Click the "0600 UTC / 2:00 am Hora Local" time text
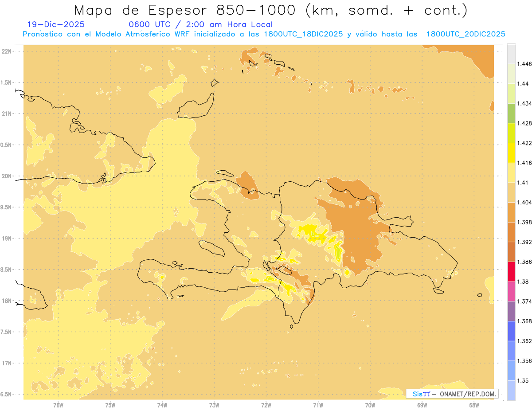532x411 pixels. 200,24
